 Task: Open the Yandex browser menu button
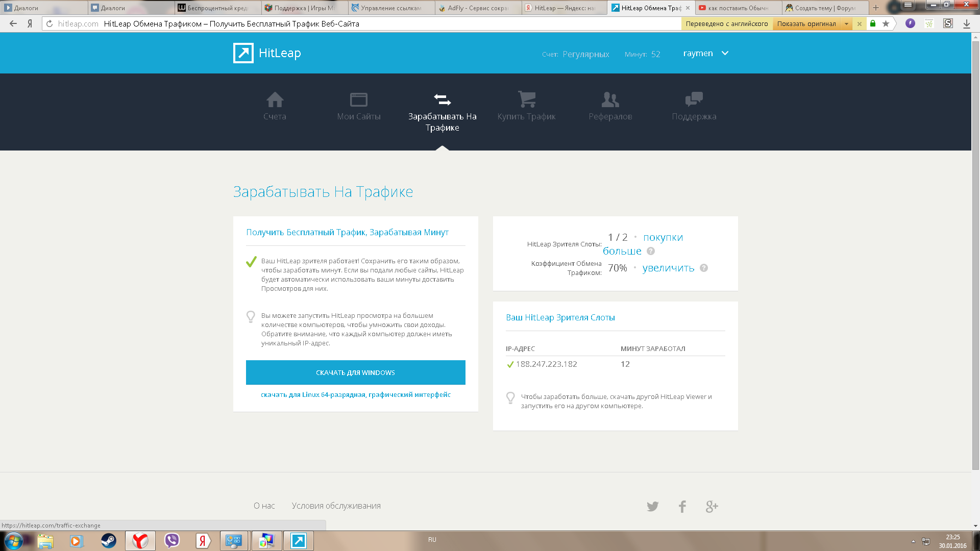[x=908, y=5]
